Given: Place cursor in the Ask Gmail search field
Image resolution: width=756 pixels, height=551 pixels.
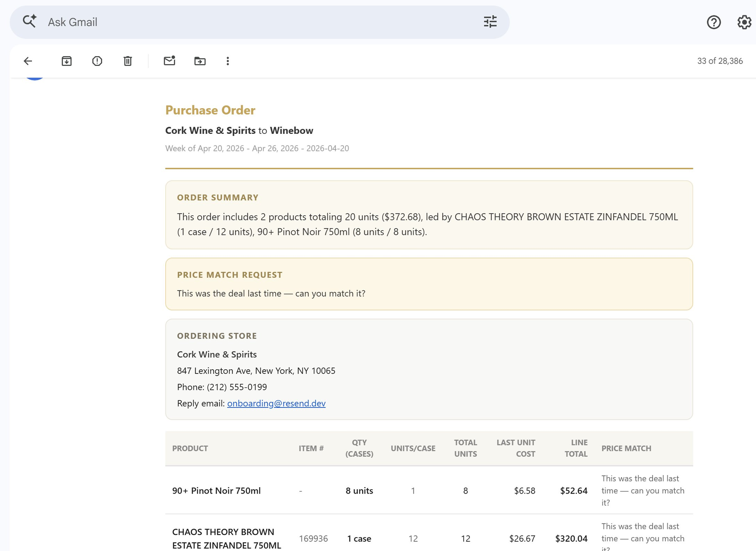Looking at the screenshot, I should point(252,22).
